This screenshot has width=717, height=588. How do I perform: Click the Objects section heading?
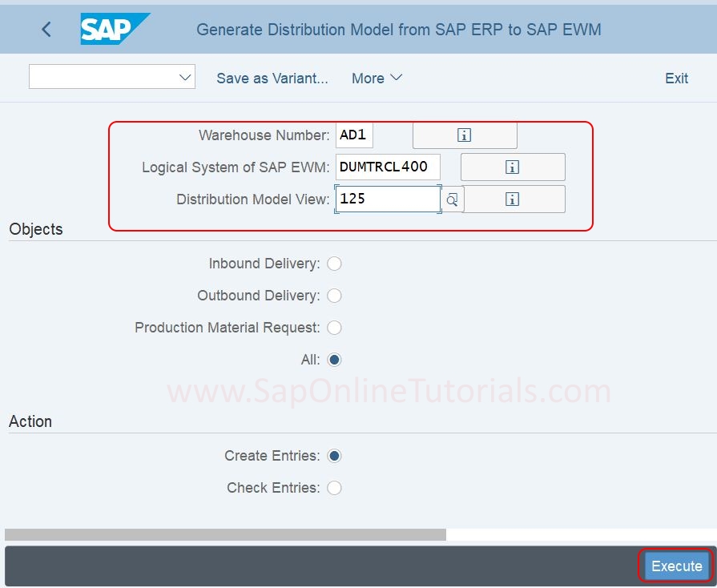click(x=36, y=229)
